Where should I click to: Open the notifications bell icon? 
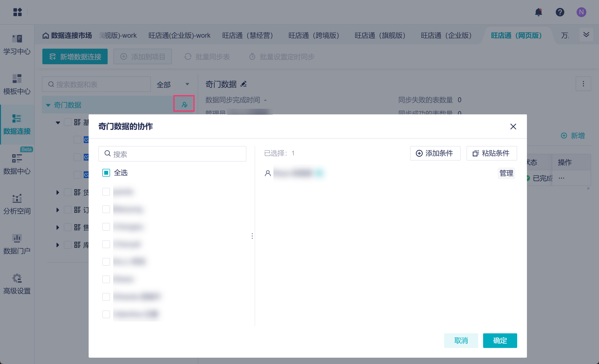click(538, 12)
